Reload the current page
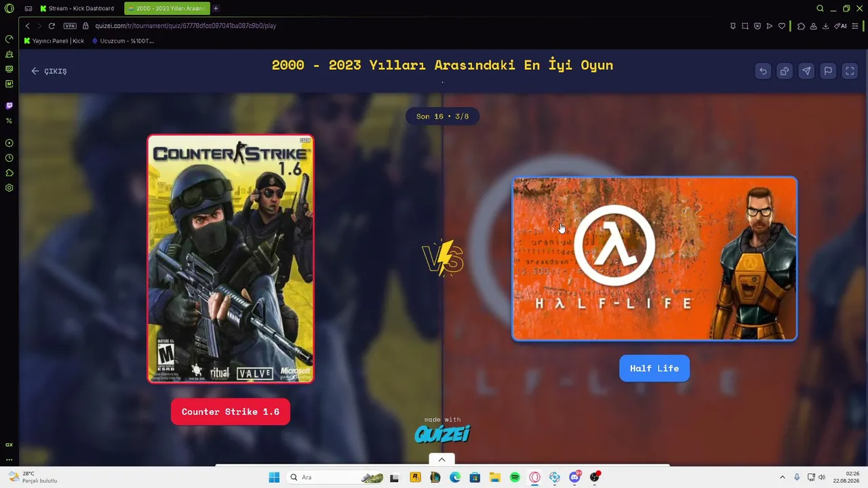Image resolution: width=868 pixels, height=488 pixels. (52, 26)
